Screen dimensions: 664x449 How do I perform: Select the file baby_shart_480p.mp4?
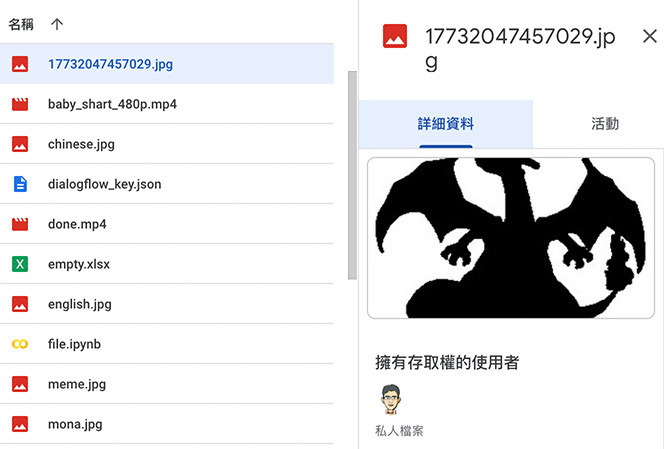(x=167, y=104)
